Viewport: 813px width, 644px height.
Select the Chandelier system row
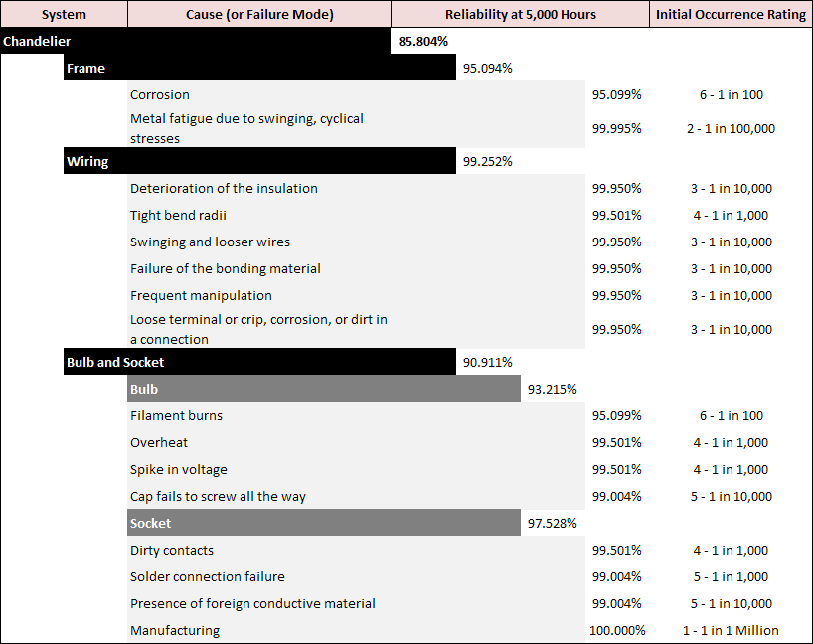click(x=196, y=41)
